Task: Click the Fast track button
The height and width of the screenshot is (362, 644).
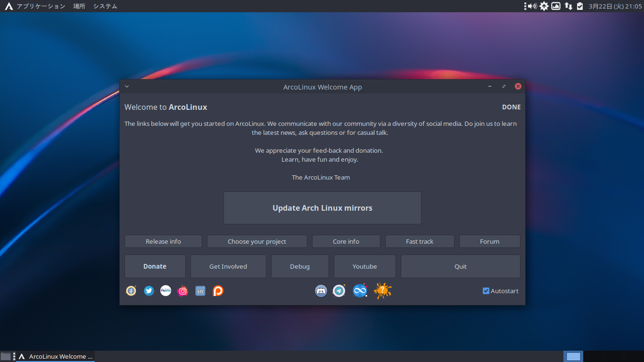Action: tap(420, 241)
